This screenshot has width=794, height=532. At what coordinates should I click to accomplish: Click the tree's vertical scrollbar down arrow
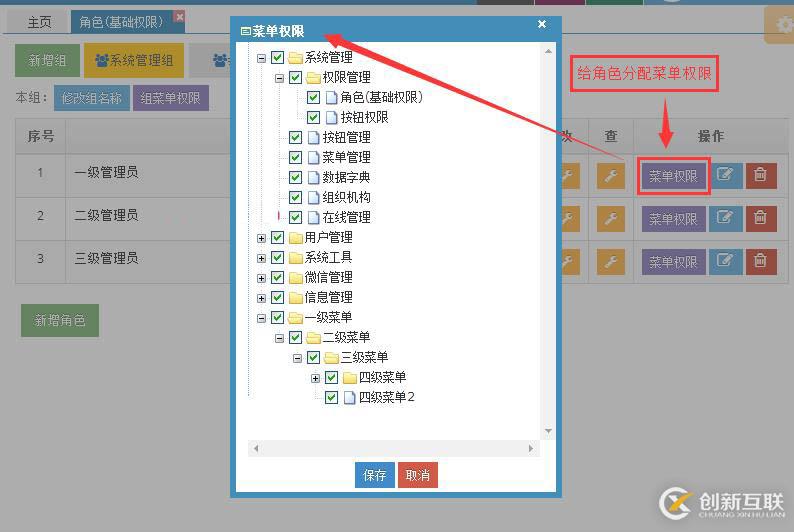pos(548,431)
